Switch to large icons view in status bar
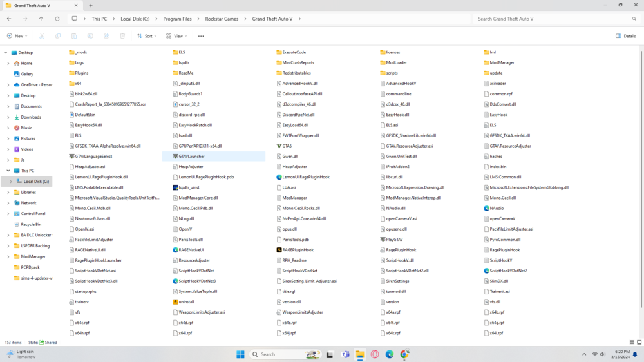644x362 pixels. [x=639, y=342]
